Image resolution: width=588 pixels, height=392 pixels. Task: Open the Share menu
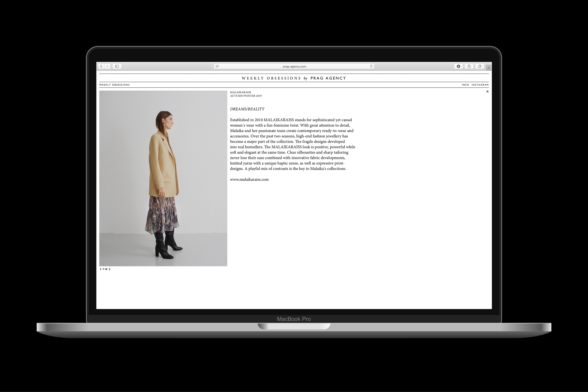coord(469,66)
